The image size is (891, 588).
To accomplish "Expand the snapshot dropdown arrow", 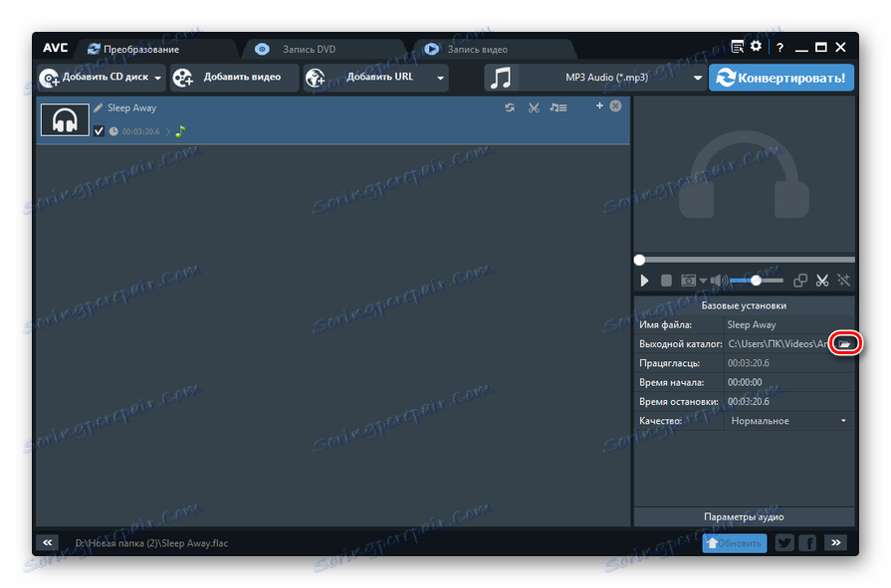I will click(x=703, y=281).
